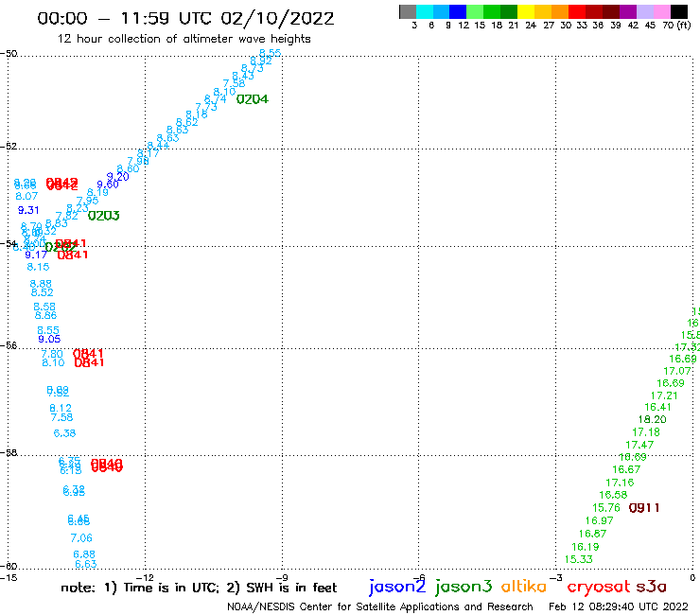Screen dimensions: 700x615
Task: Select the wave height value '6.38'
Action: [64, 433]
